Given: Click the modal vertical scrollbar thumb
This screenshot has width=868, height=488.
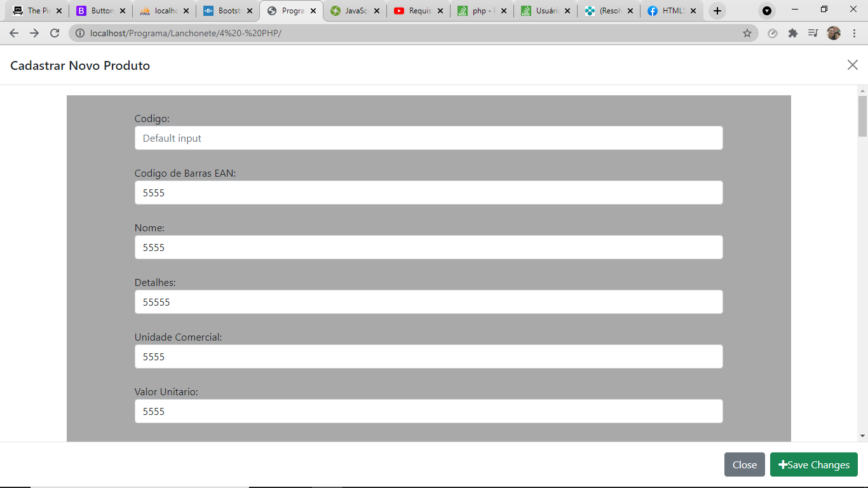Looking at the screenshot, I should (x=862, y=116).
